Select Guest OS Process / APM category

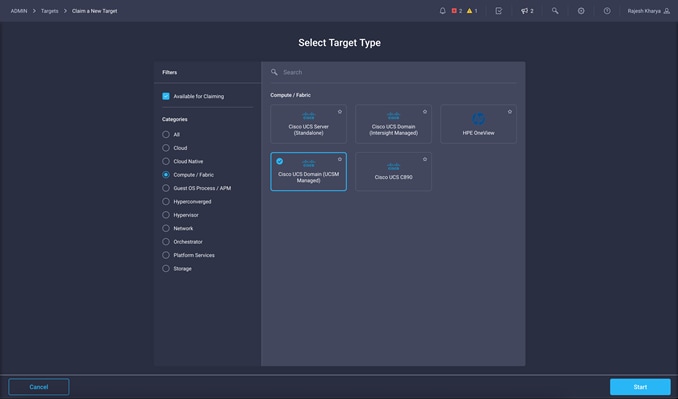tap(166, 188)
